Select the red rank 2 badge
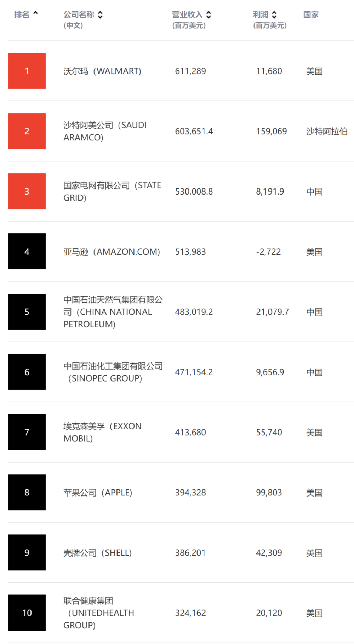Screen dimensions: 354x644 click(27, 131)
